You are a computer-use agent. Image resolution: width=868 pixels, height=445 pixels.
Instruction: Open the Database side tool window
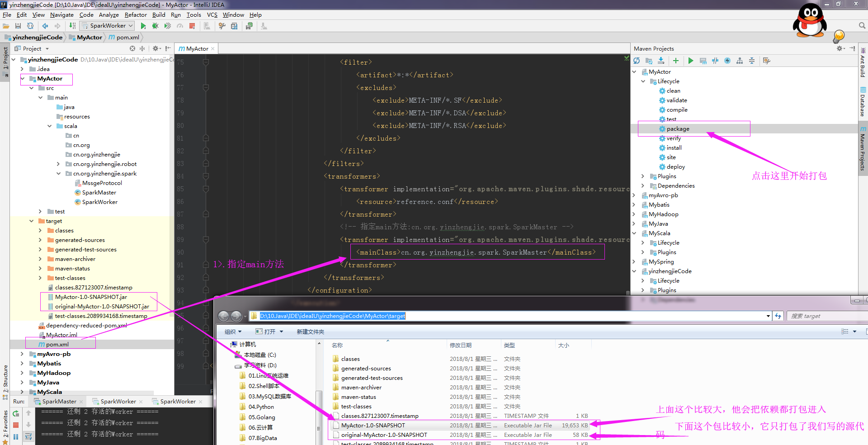(863, 102)
